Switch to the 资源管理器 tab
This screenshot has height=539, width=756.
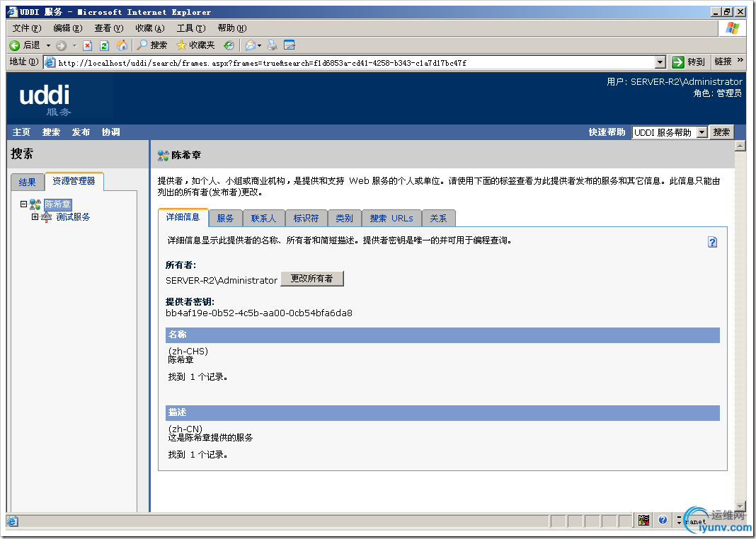point(74,181)
